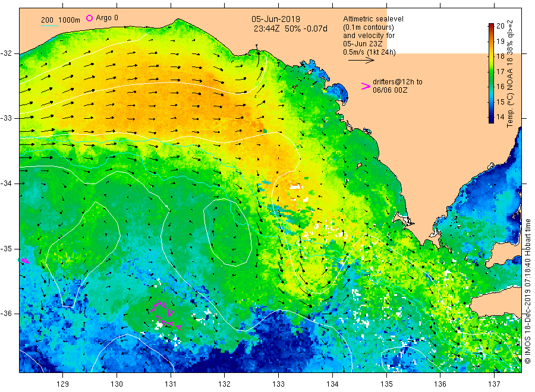Click the '(0.1m contours)' text

[369, 27]
